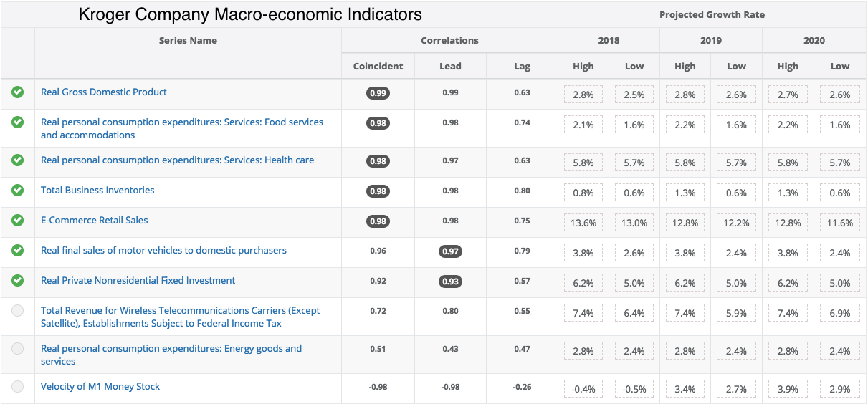Enable the Velocity of M1 Money Stock row
This screenshot has height=404, width=868.
pos(18,386)
